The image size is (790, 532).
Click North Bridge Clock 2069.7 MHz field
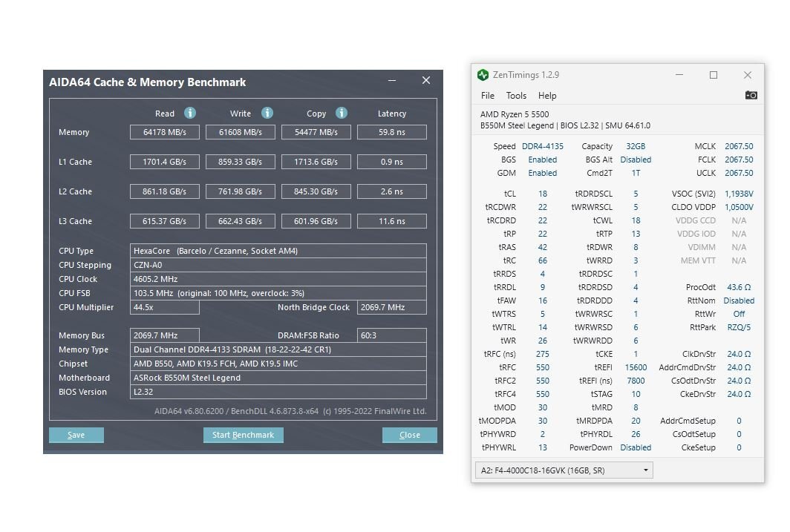(x=392, y=307)
